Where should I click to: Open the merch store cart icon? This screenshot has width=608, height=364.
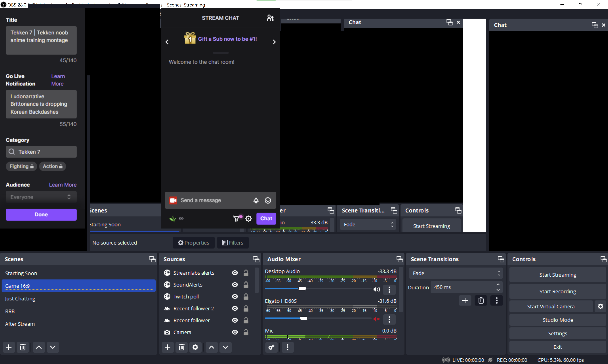click(236, 218)
